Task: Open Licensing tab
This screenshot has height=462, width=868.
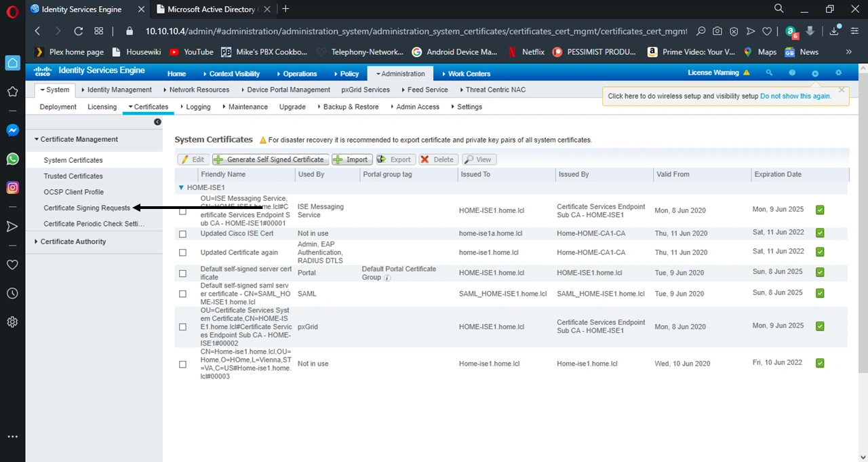Action: (x=102, y=107)
